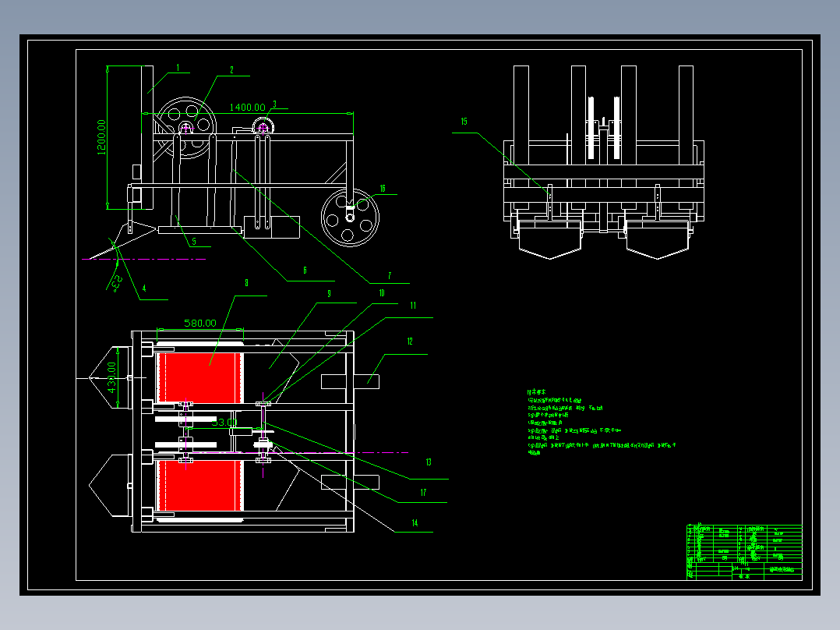Click the title block table at bottom right
The height and width of the screenshot is (630, 840).
744,552
